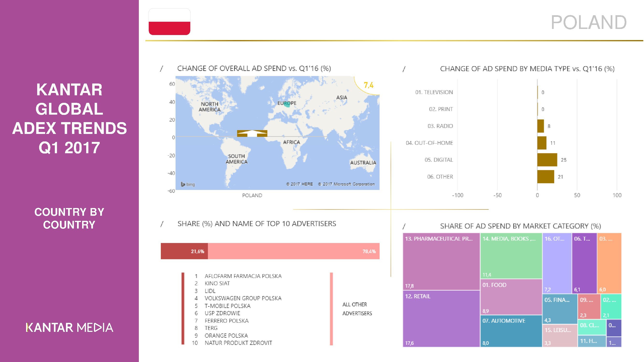The image size is (644, 362).
Task: Select the 14. Media, Books treemap tile
Action: point(511,256)
